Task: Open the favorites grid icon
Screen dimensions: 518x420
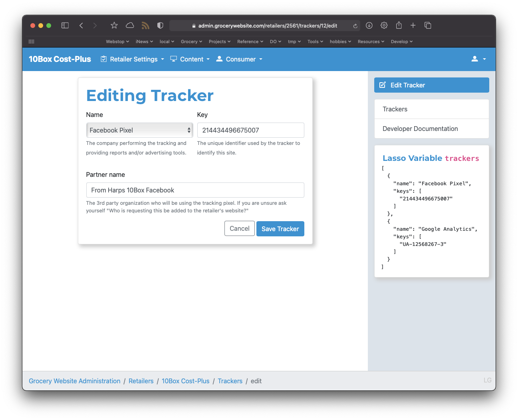Action: (x=32, y=42)
